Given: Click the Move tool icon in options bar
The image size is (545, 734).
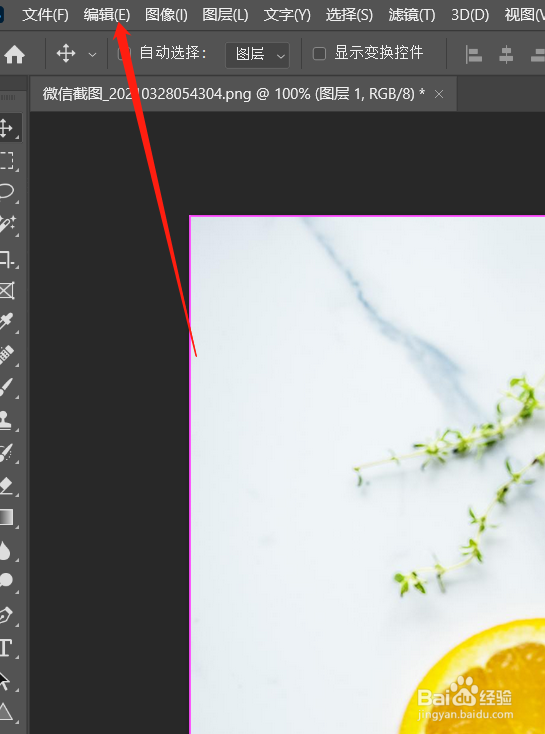Looking at the screenshot, I should point(66,53).
